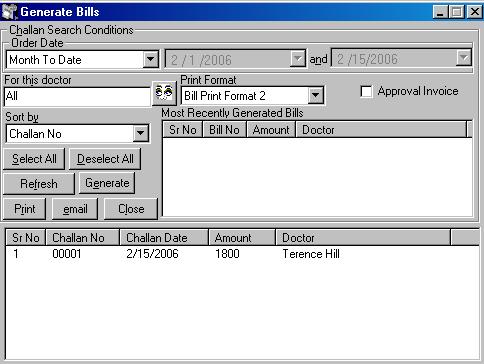The width and height of the screenshot is (484, 364).
Task: Open the start date 2/1/2006 dropdown
Action: point(297,59)
